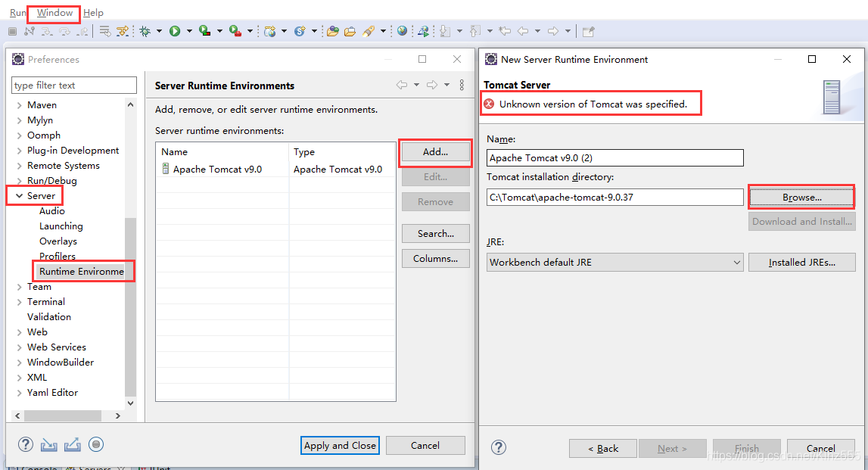
Task: Select the Validation tree item
Action: coord(49,316)
